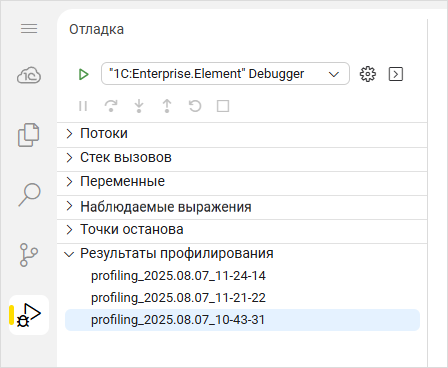448x368 pixels.
Task: Open debug configuration gear icon
Action: coord(368,74)
